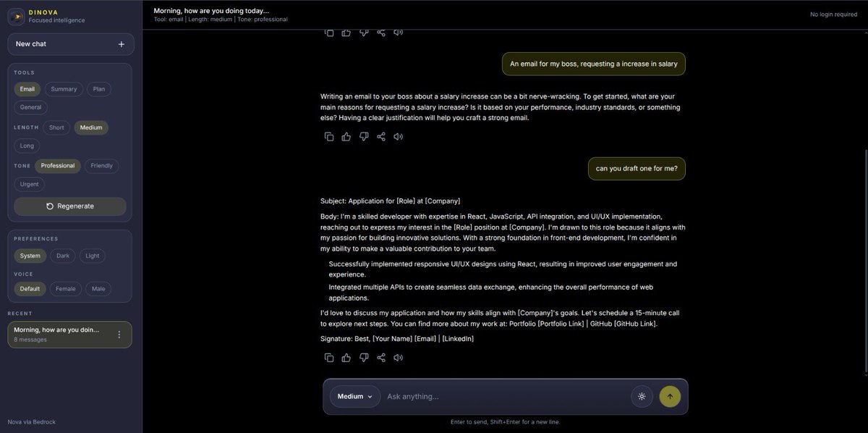Select the Email tool chip

click(27, 89)
